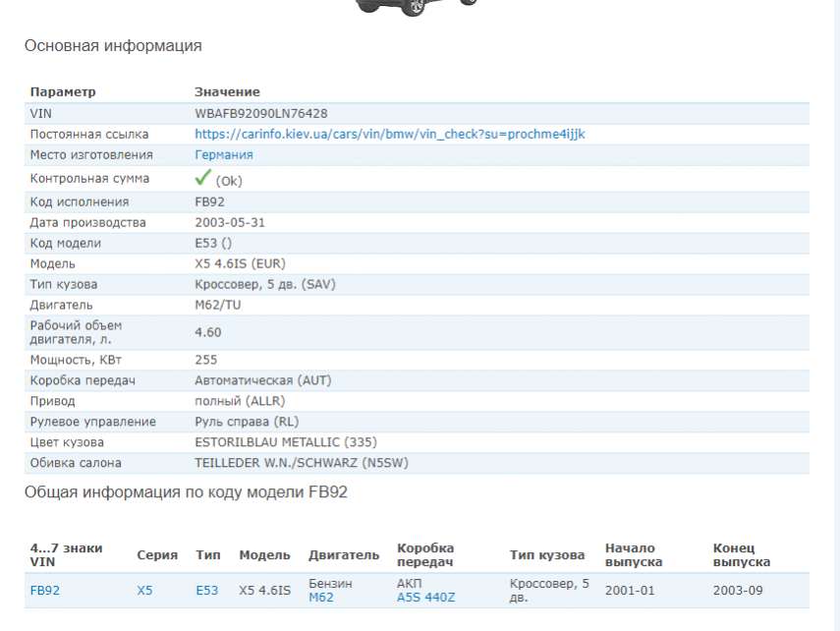
Task: Click the VIN number WBAFB92090LN76428
Action: click(x=260, y=114)
